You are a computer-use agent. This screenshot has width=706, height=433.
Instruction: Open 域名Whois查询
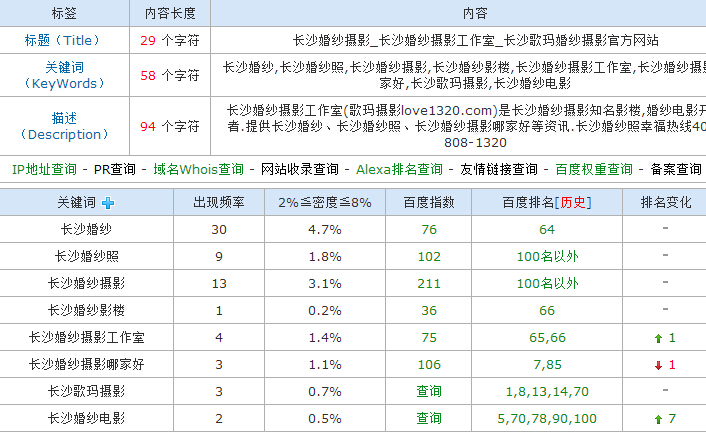198,169
